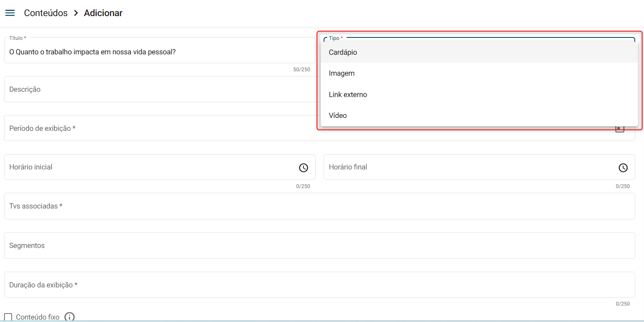This screenshot has width=644, height=322.
Task: Pick the Link externo option
Action: (x=348, y=95)
